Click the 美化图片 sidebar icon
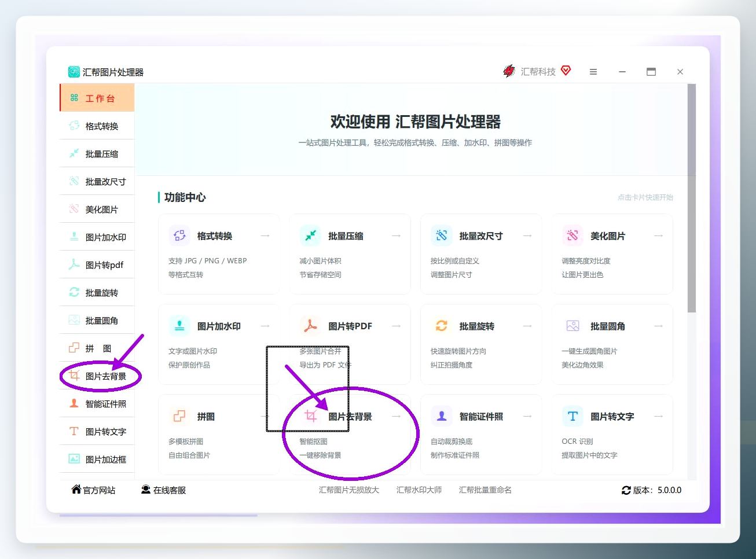The height and width of the screenshot is (559, 756). tap(74, 209)
